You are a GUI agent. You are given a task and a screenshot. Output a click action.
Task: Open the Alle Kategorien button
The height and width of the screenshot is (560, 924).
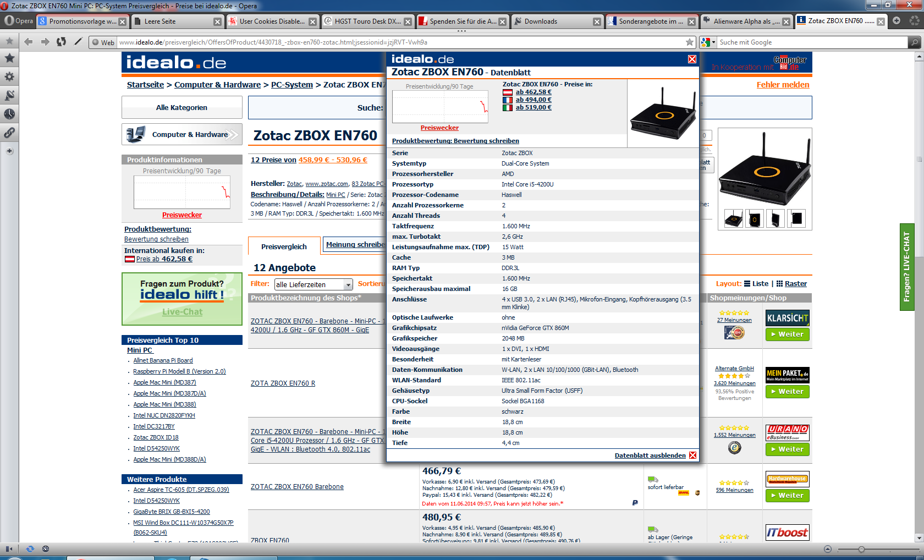[182, 107]
